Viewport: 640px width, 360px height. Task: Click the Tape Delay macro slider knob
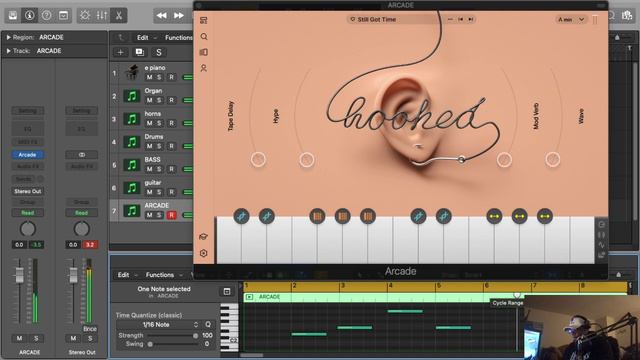point(258,159)
